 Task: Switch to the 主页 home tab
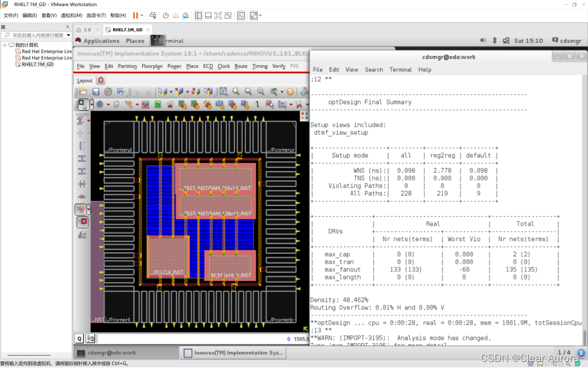pyautogui.click(x=88, y=30)
